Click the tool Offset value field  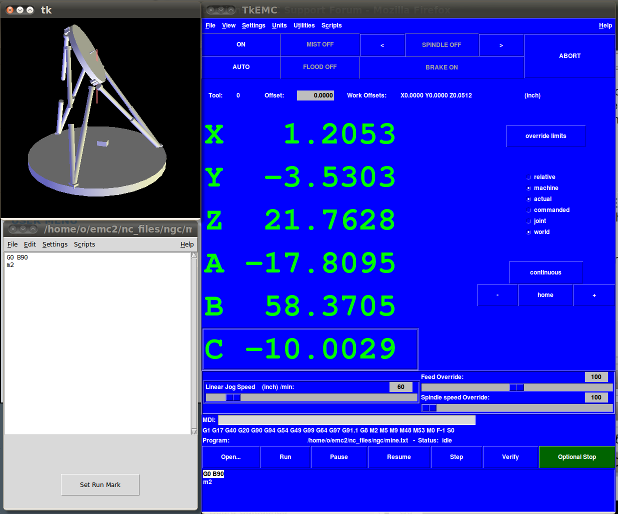click(x=315, y=95)
